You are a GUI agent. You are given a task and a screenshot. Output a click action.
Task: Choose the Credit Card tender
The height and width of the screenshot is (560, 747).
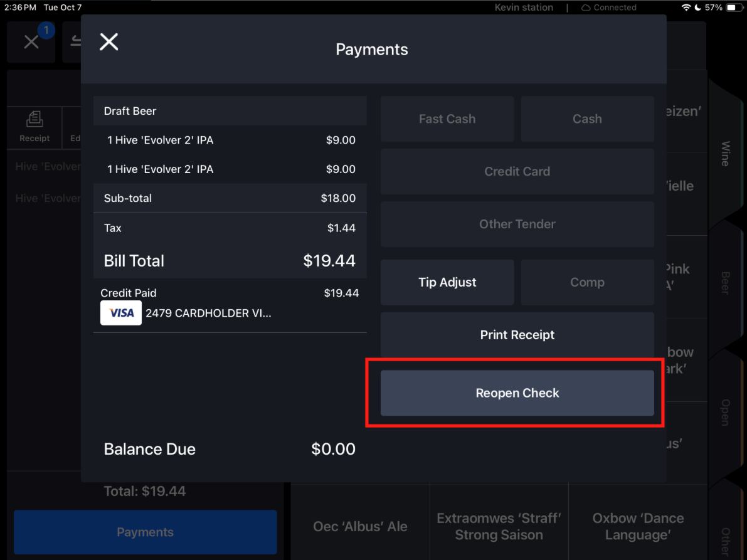517,171
